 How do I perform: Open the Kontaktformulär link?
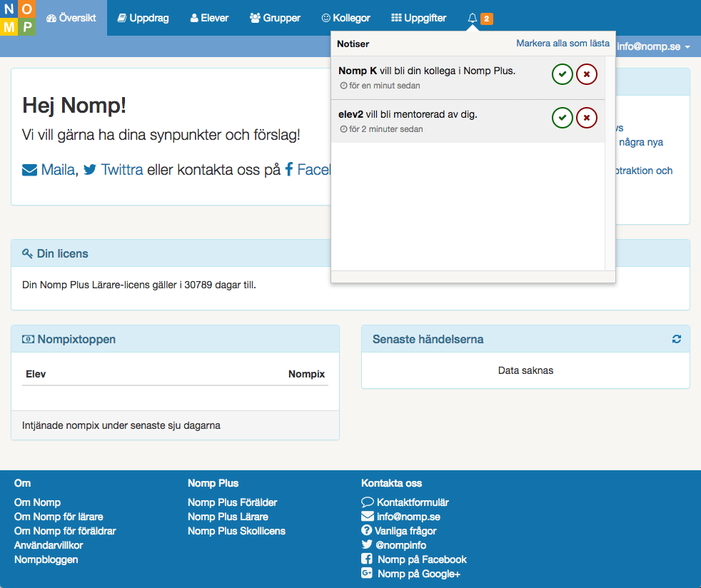[405, 502]
